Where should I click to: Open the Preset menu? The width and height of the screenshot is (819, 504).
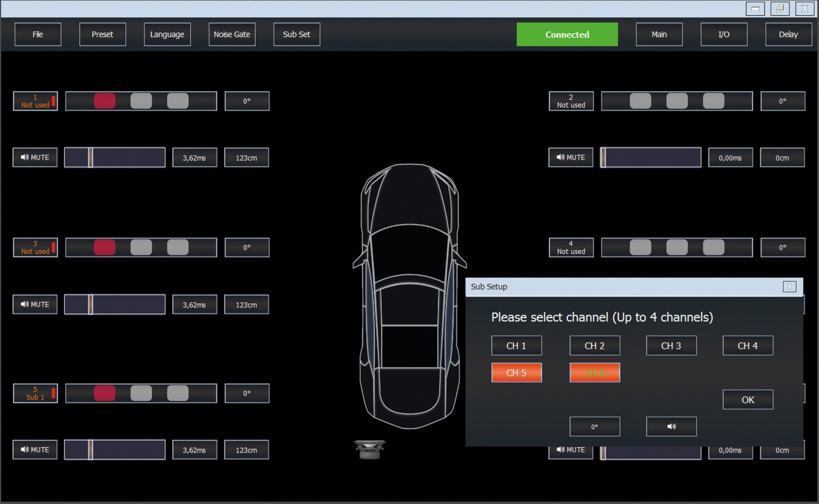[102, 34]
